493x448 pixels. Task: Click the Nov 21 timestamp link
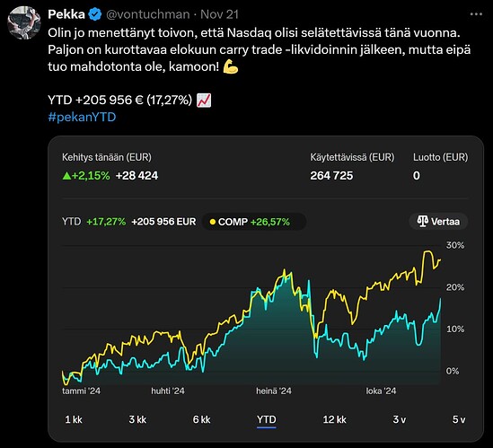click(219, 14)
